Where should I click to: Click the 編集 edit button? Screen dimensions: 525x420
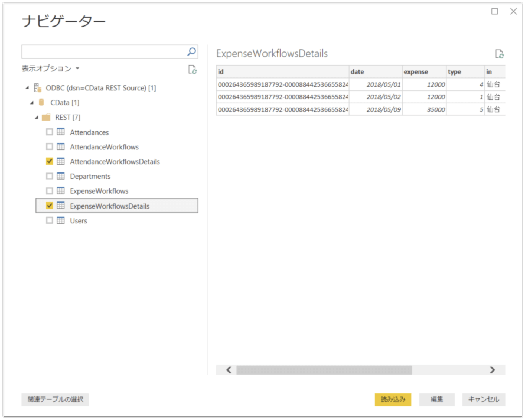point(437,400)
